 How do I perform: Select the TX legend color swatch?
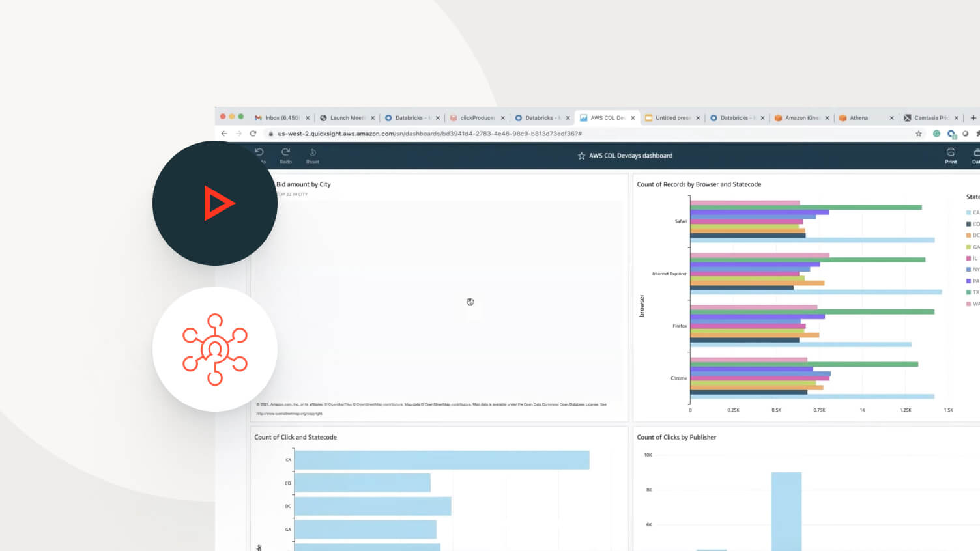[968, 292]
